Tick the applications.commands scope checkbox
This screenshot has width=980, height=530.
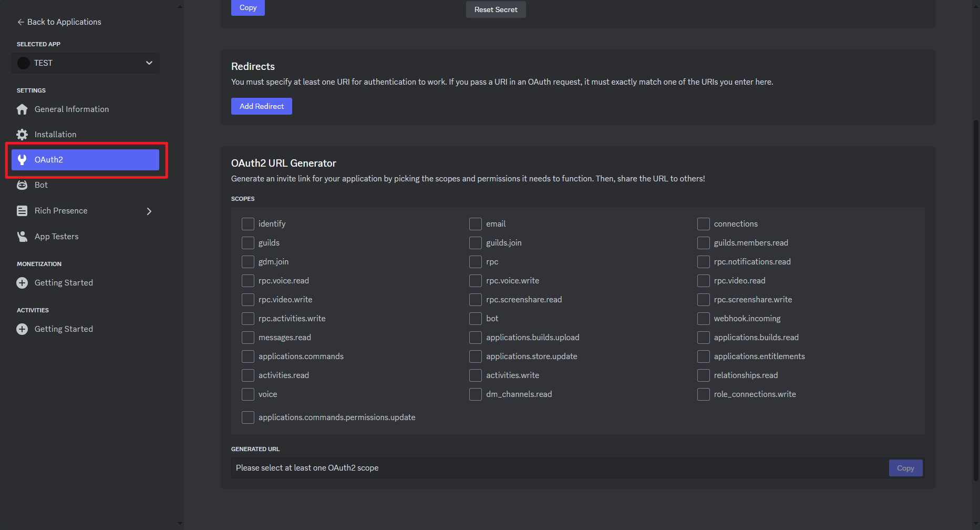pyautogui.click(x=248, y=356)
